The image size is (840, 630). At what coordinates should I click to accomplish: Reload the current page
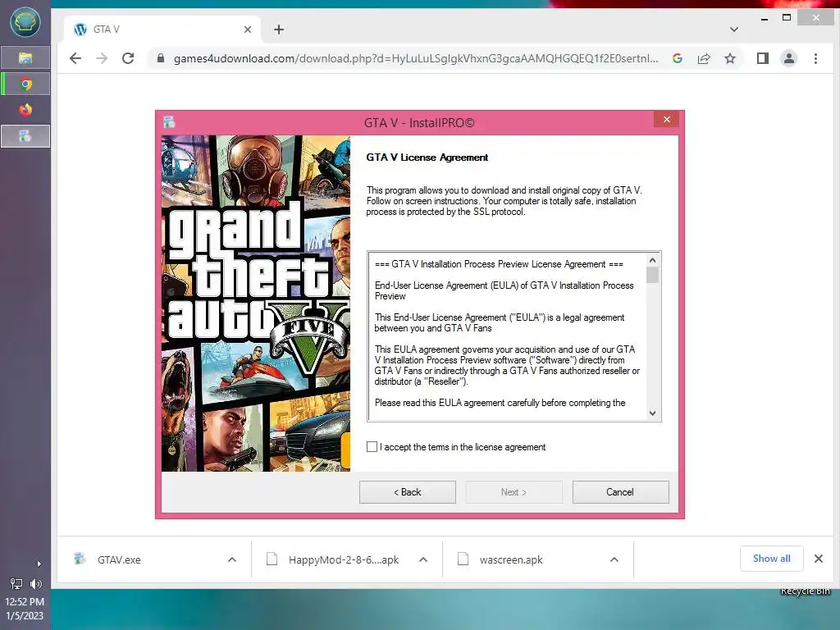[128, 58]
